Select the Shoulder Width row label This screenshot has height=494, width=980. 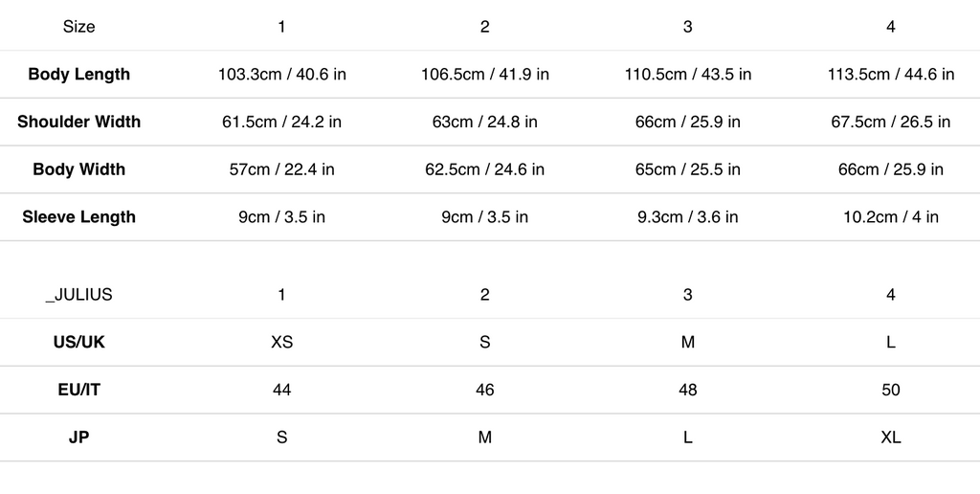click(78, 122)
